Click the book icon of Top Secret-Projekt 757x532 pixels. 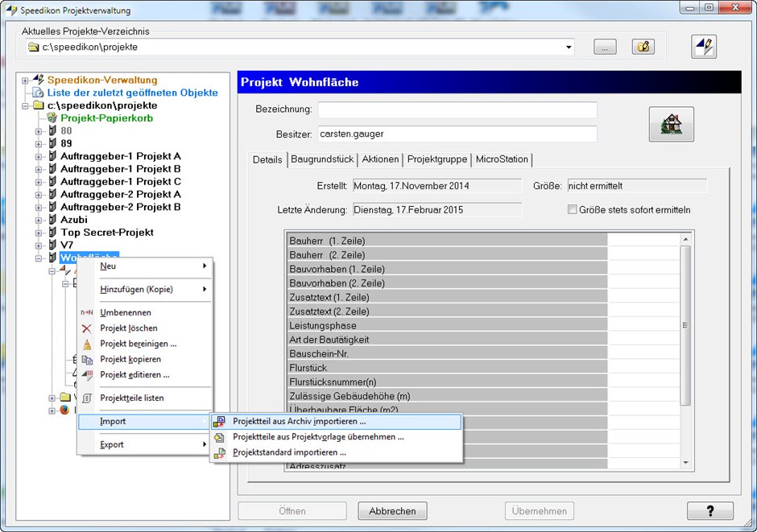click(52, 233)
